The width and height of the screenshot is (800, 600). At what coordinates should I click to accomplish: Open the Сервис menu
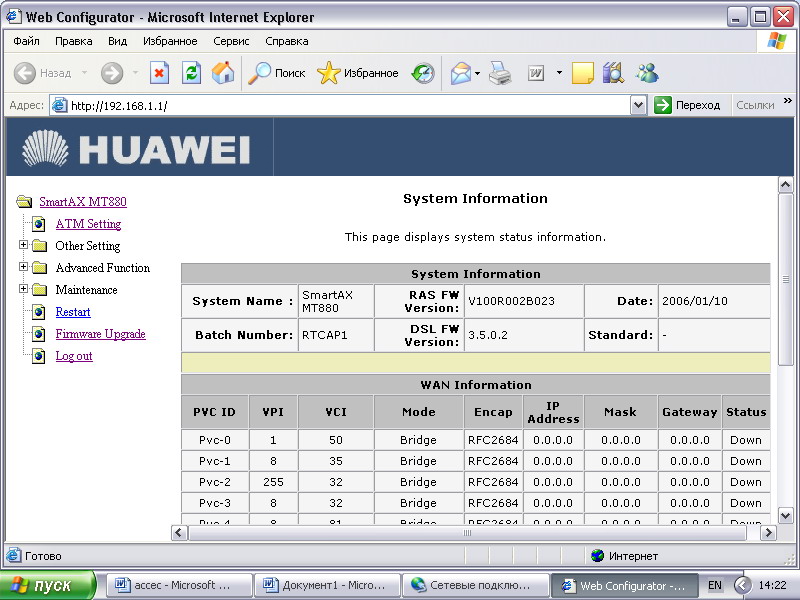point(231,41)
